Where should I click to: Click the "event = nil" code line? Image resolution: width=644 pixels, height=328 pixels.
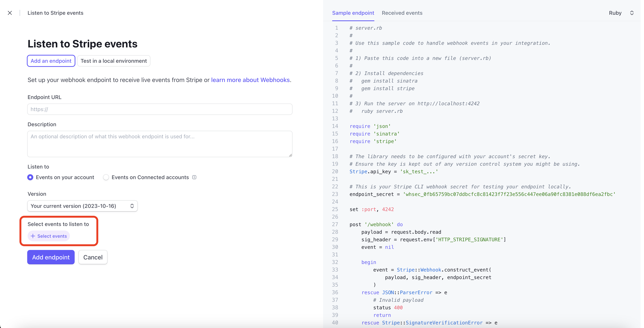[378, 247]
